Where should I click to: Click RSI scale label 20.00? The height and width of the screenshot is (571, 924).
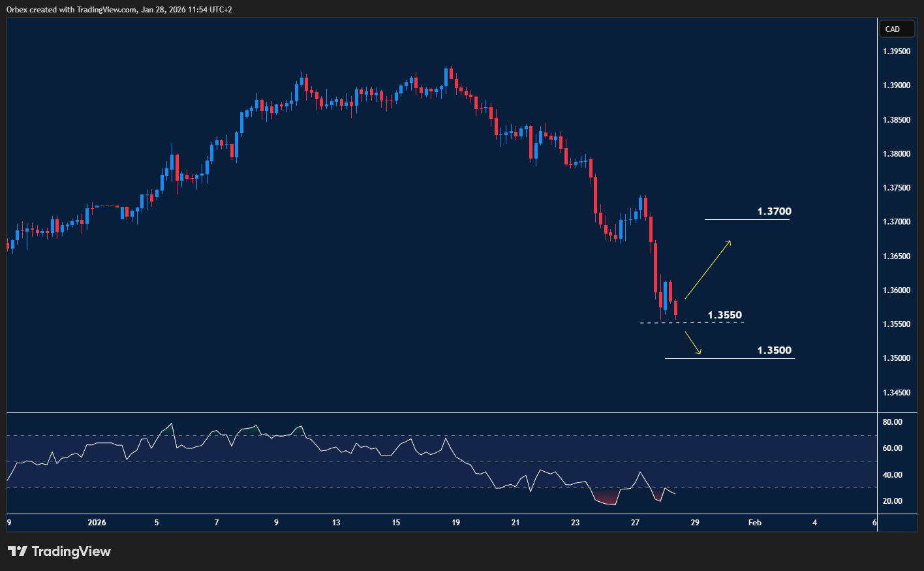point(893,501)
